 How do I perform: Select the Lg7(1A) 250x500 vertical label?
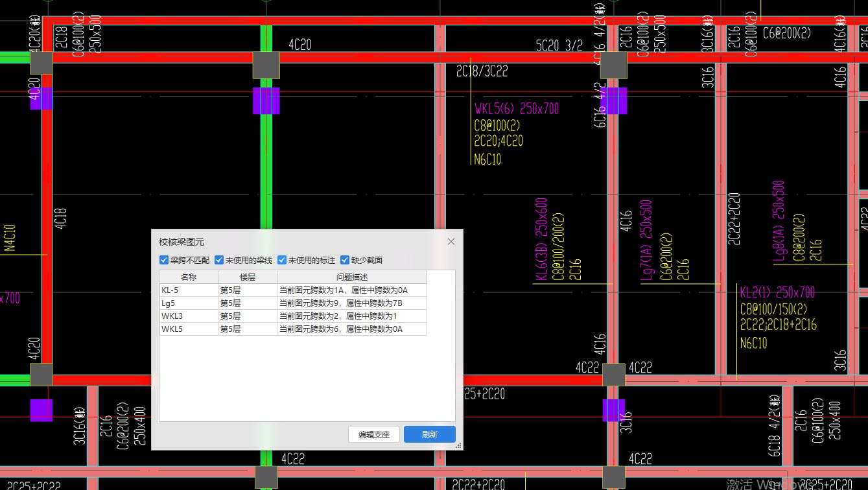pos(646,240)
